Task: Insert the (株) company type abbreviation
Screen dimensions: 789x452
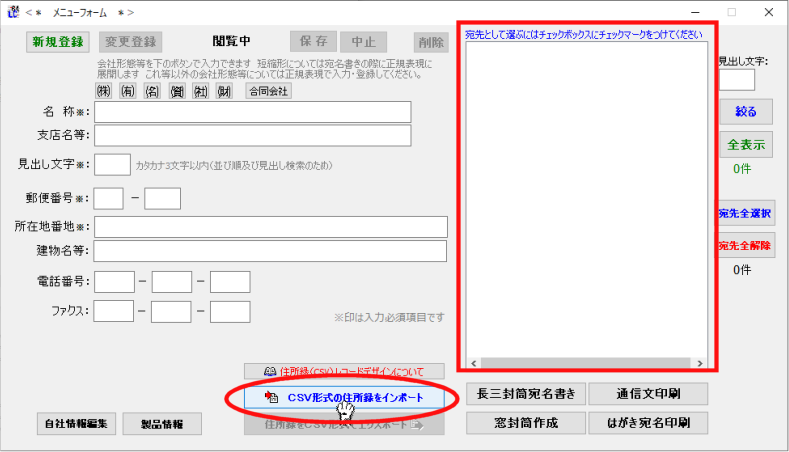Action: [x=103, y=91]
